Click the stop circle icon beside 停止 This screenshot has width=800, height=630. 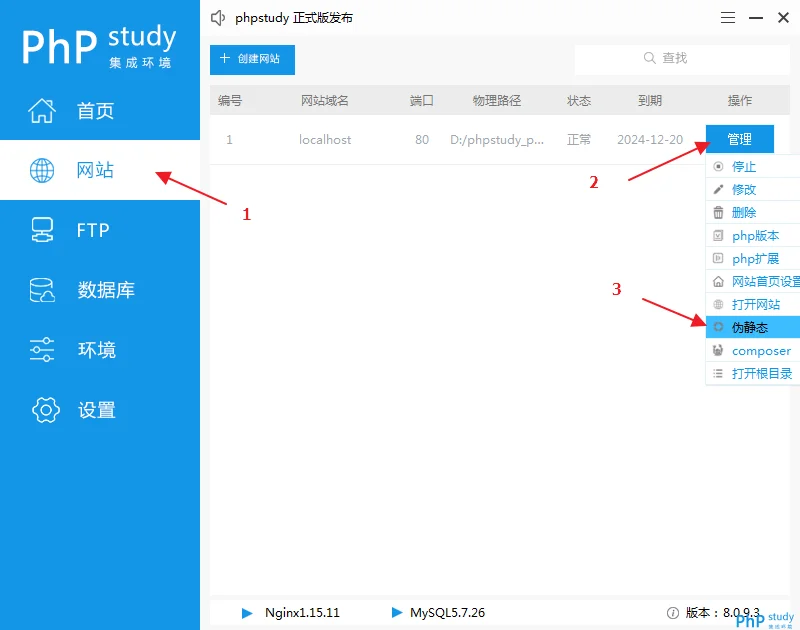point(718,166)
